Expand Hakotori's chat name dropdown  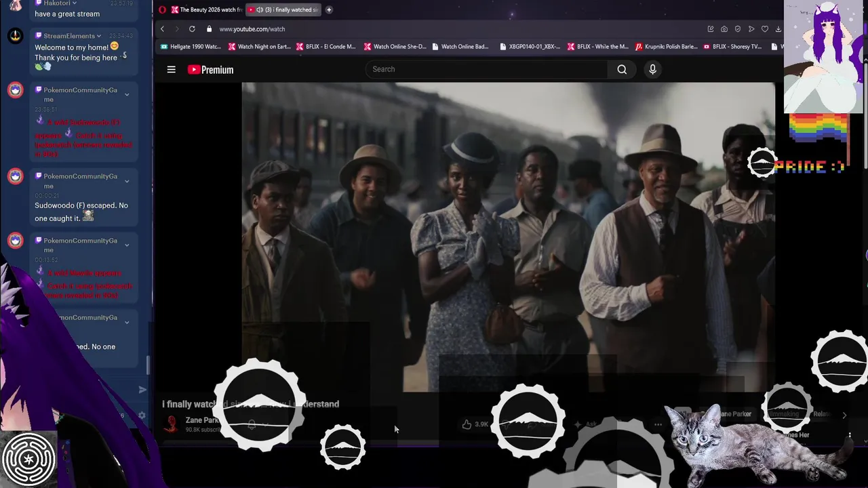(75, 3)
